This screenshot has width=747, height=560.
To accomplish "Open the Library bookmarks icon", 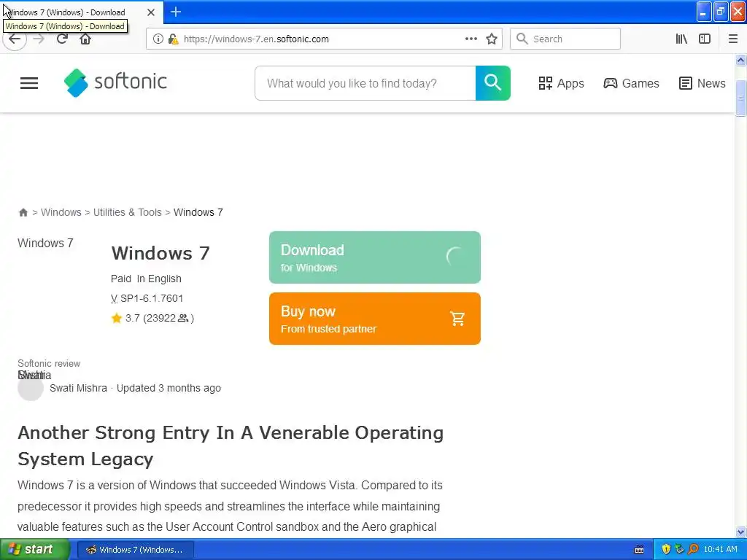I will click(681, 39).
